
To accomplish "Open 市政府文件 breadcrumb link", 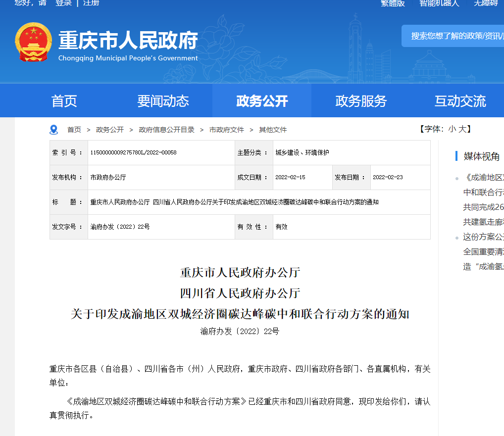I will pos(227,130).
